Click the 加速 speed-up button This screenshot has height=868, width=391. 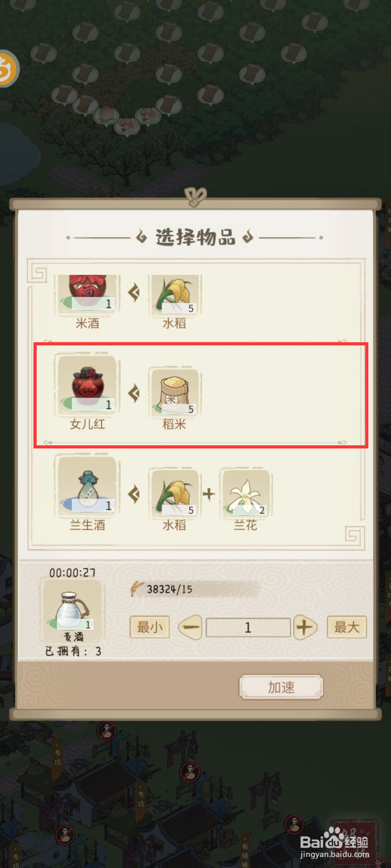(281, 687)
